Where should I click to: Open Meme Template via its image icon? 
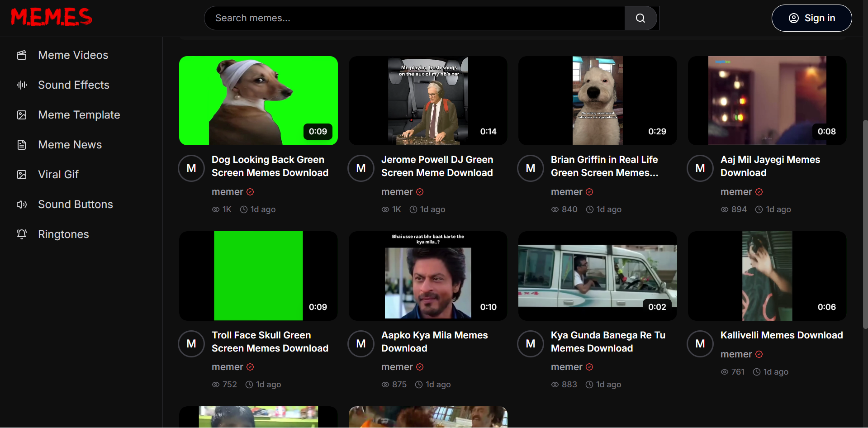coord(22,114)
